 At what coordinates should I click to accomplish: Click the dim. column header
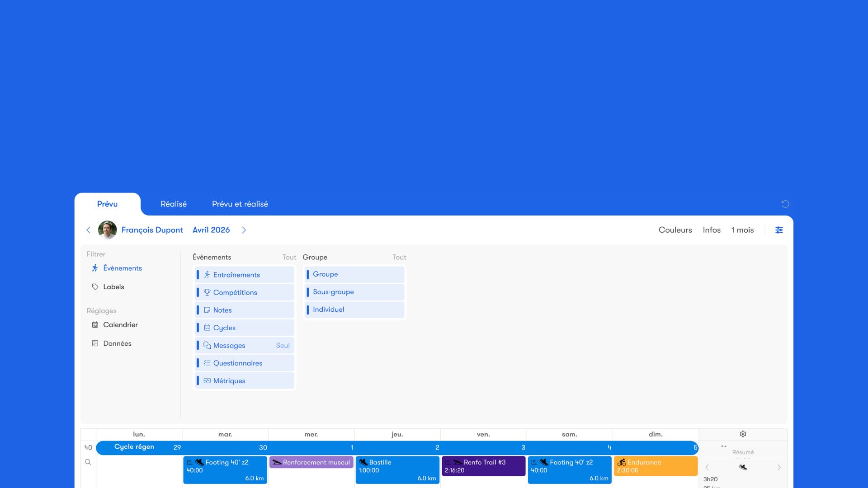[x=656, y=434]
